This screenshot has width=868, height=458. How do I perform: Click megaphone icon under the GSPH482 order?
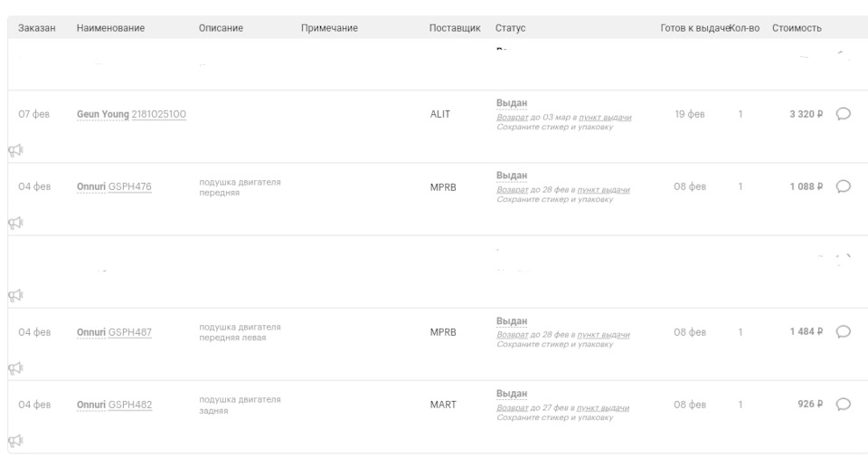[x=14, y=440]
